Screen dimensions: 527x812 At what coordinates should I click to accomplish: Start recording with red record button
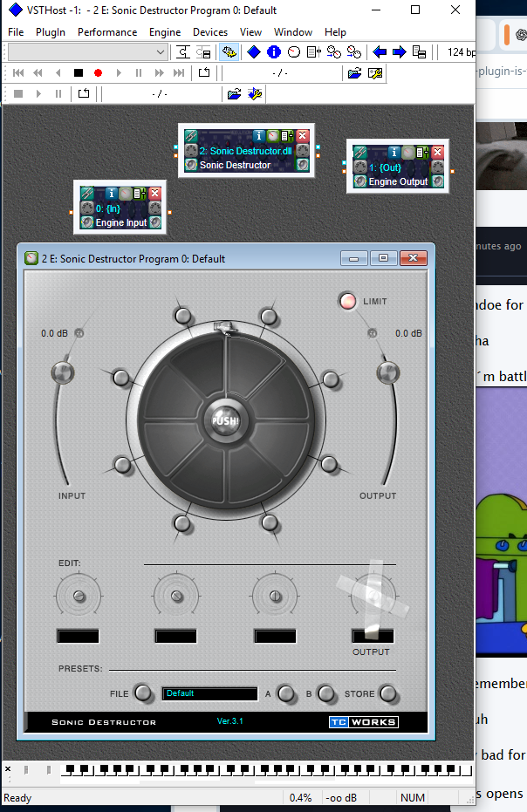pyautogui.click(x=98, y=73)
